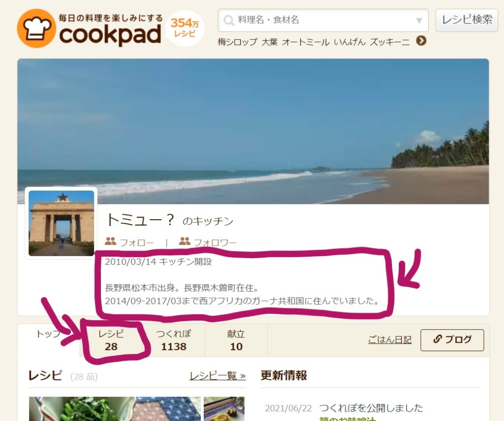
Task: Open the search box dropdown arrow
Action: pos(419,21)
